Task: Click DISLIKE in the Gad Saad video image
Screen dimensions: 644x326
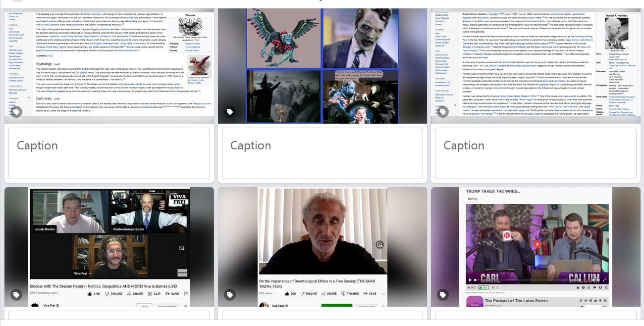Action: (308, 293)
